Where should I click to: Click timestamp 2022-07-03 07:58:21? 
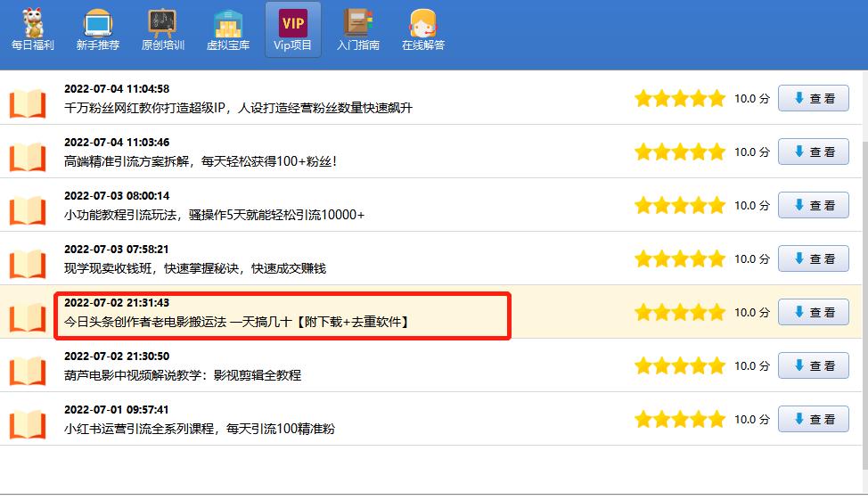tap(116, 250)
